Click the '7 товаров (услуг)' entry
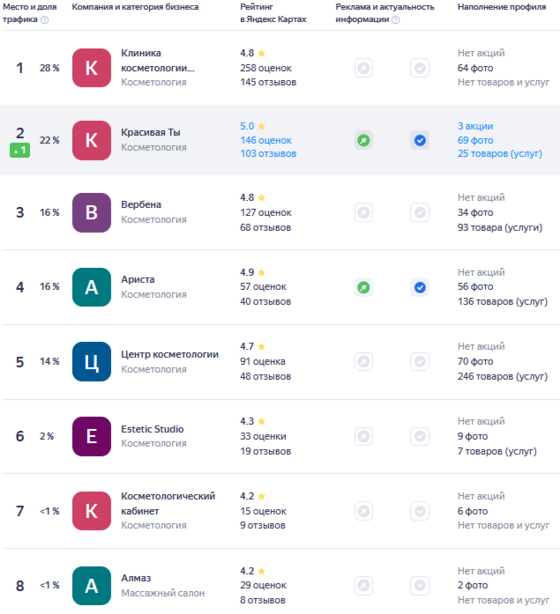Screen dimensions: 560x614 click(497, 451)
